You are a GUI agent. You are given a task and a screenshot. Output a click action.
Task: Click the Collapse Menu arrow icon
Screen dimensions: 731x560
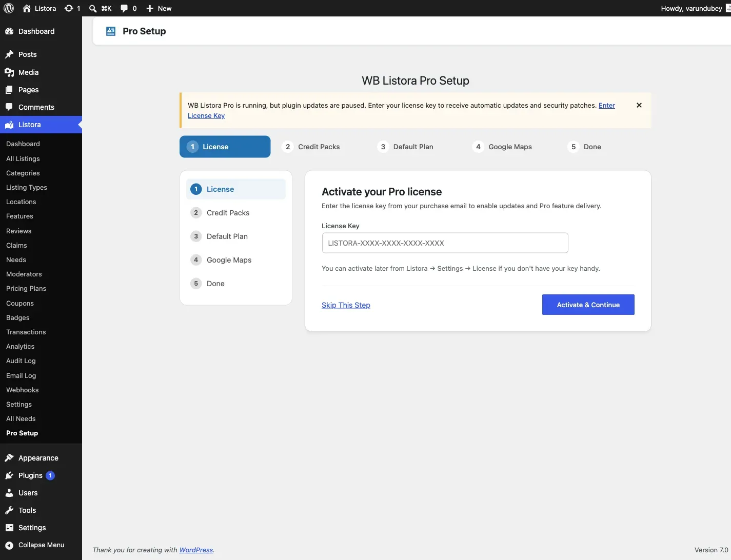click(x=9, y=545)
